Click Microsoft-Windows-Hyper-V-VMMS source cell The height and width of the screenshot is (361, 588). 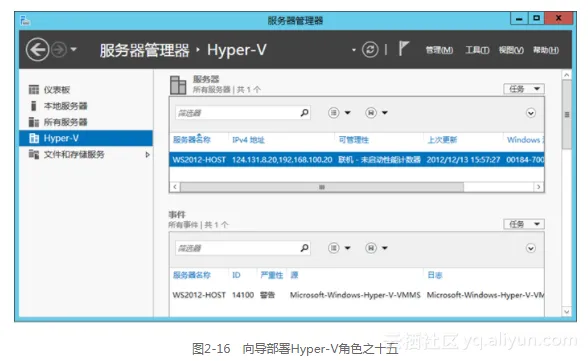click(355, 295)
